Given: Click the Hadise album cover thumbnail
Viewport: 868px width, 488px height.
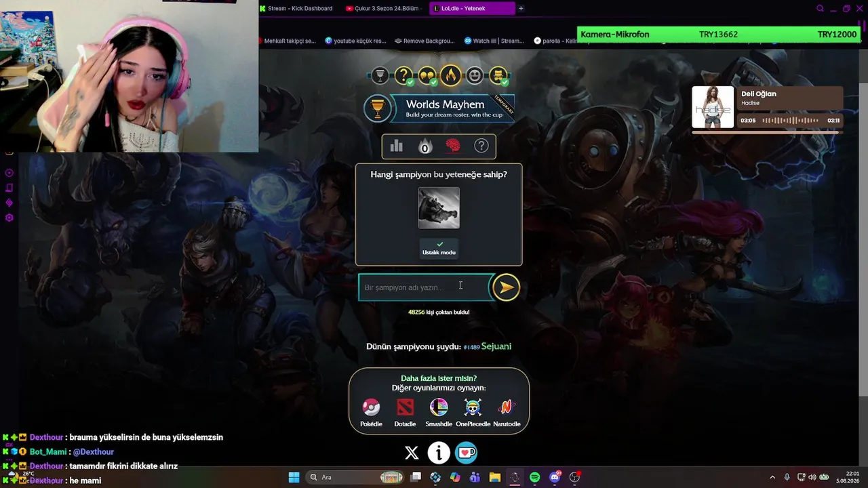Looking at the screenshot, I should tap(713, 107).
